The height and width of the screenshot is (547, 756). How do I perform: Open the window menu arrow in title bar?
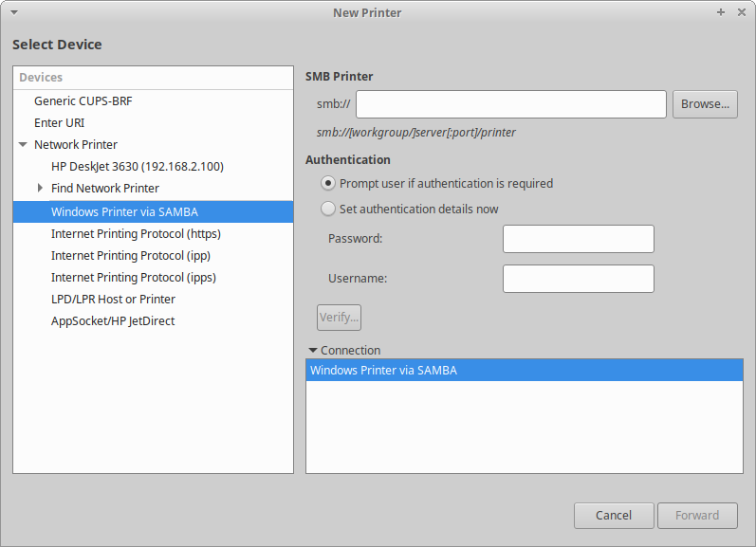pyautogui.click(x=14, y=12)
